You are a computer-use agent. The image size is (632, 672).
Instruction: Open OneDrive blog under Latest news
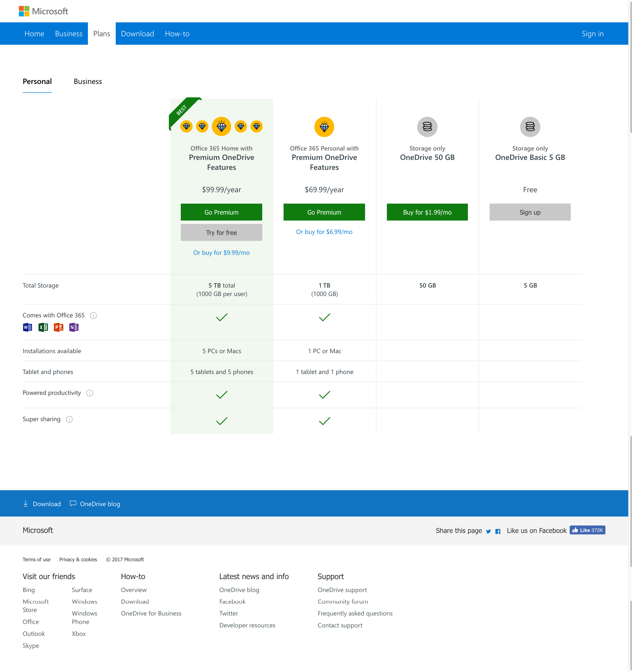coord(239,590)
